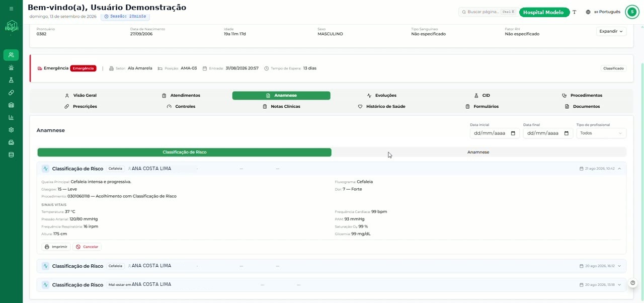Click the session timer badge
The height and width of the screenshot is (303, 644).
pyautogui.click(x=125, y=17)
